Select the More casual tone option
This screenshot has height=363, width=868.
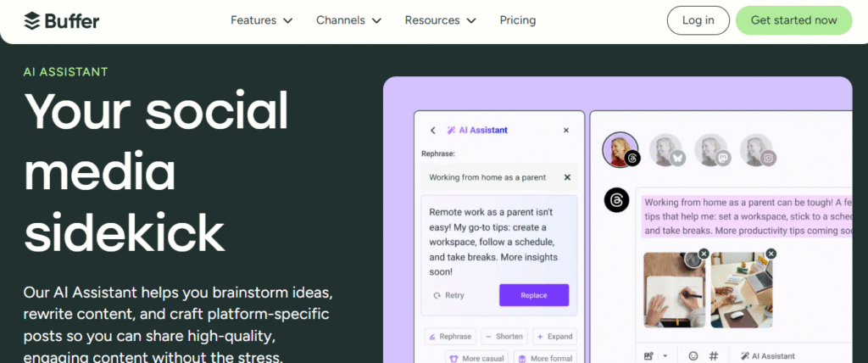click(x=477, y=358)
